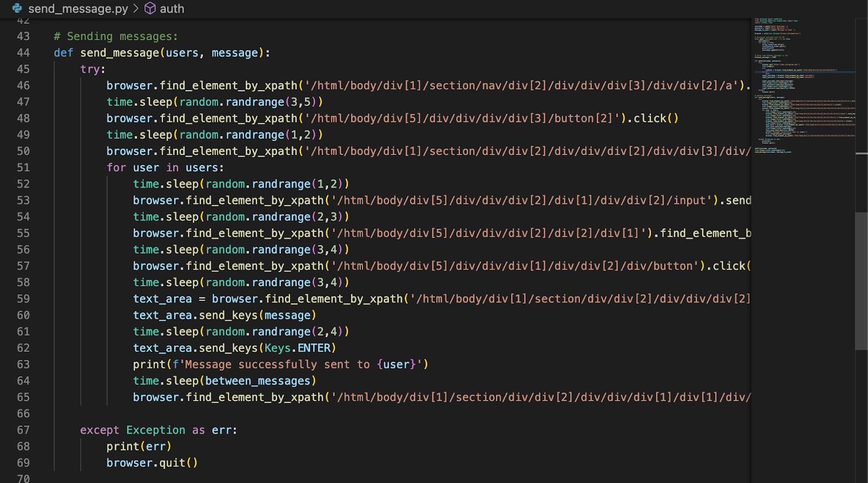868x483 pixels.
Task: Click line number 44 in the gutter
Action: pos(23,53)
